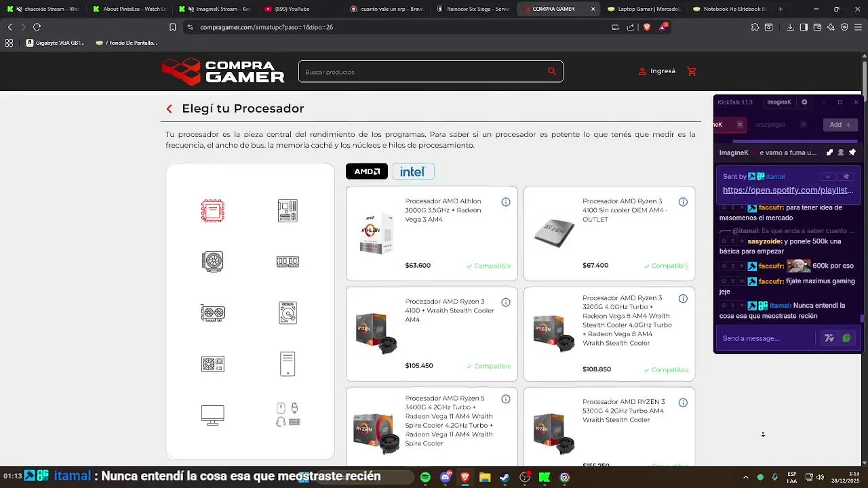Click the '$105.450' price text
The width and height of the screenshot is (868, 488).
[x=419, y=366]
